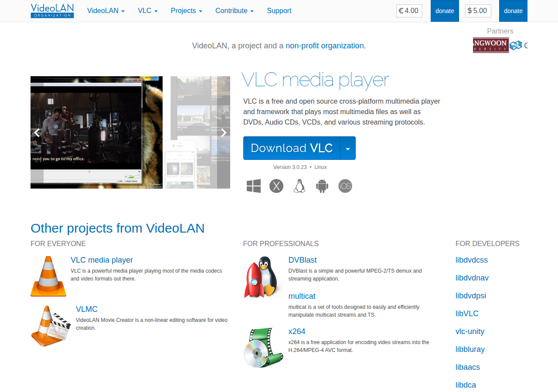
Task: Click the VideoLAN Organization logo
Action: point(52,11)
